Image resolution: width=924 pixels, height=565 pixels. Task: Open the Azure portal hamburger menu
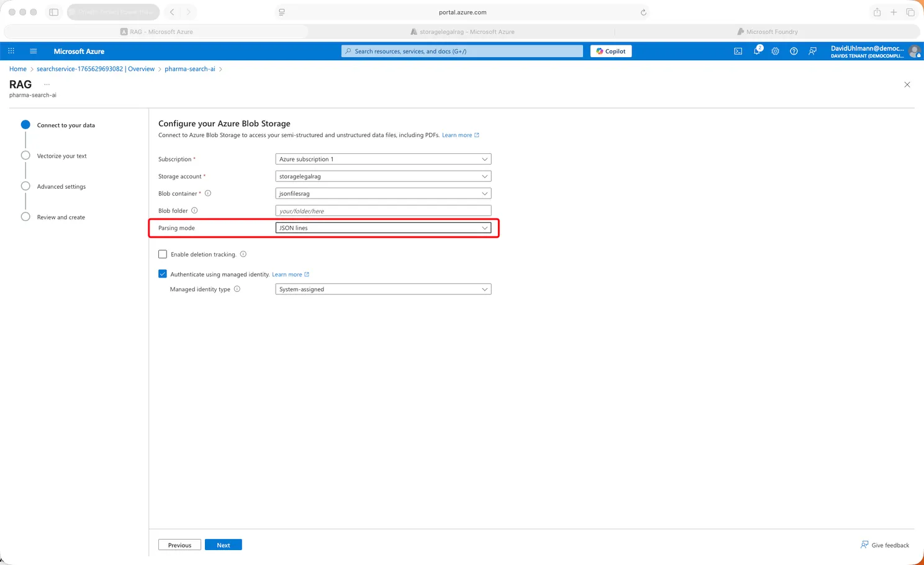pos(34,51)
